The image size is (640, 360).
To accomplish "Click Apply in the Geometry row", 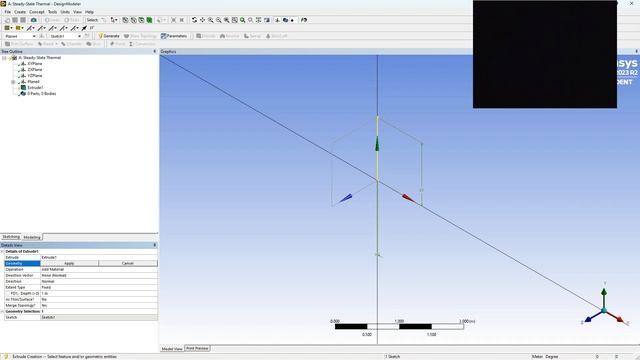I will [69, 263].
